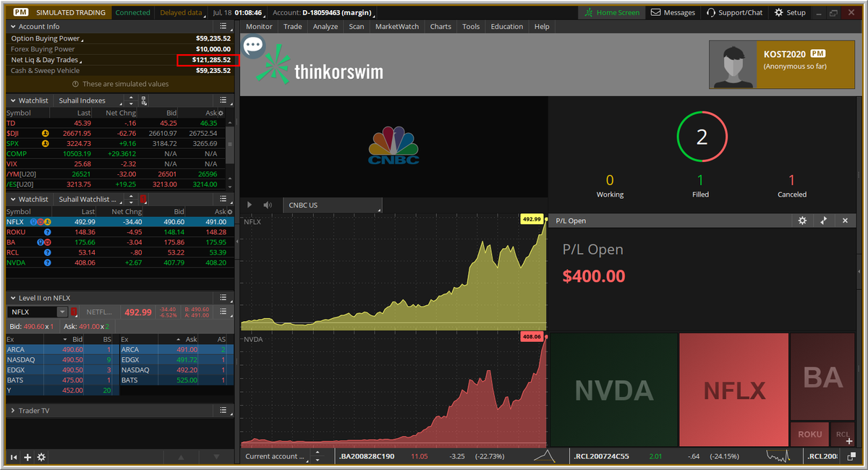
Task: Open the Account Info panel menu icon
Action: click(223, 27)
